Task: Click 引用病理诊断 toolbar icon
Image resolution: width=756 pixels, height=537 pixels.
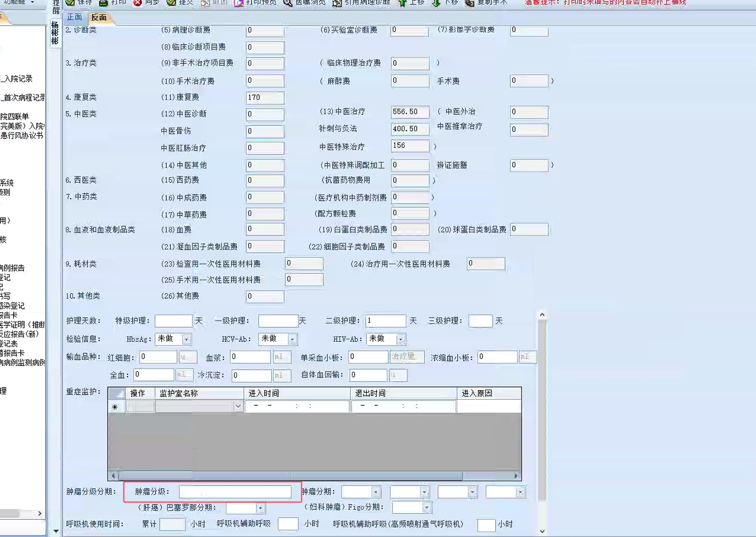Action: tap(337, 3)
